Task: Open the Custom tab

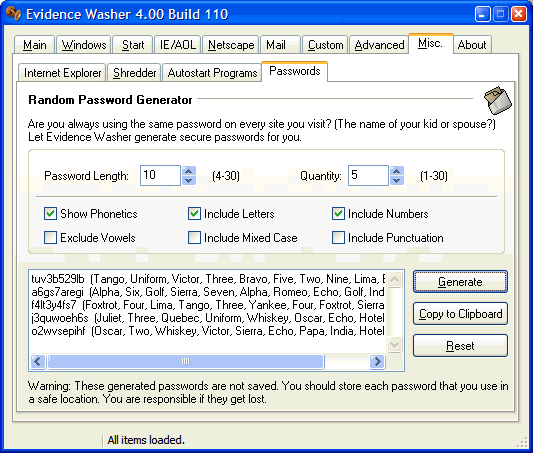Action: pos(325,45)
